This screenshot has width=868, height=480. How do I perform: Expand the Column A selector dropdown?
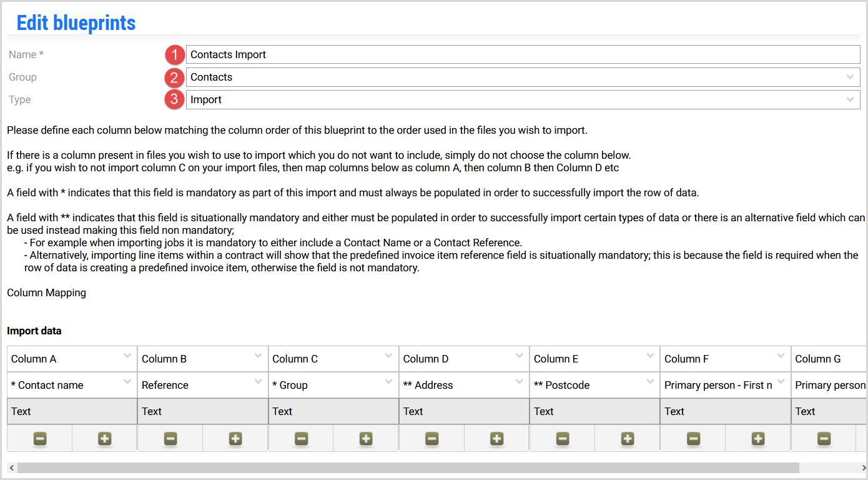tap(72, 359)
